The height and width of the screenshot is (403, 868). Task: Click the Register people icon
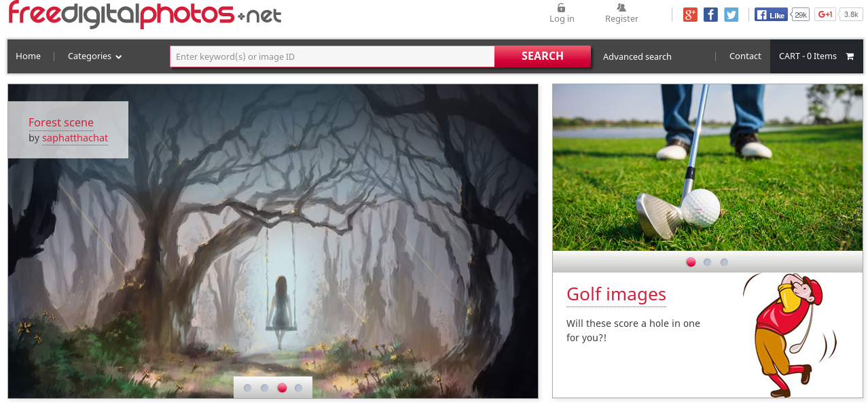click(621, 7)
